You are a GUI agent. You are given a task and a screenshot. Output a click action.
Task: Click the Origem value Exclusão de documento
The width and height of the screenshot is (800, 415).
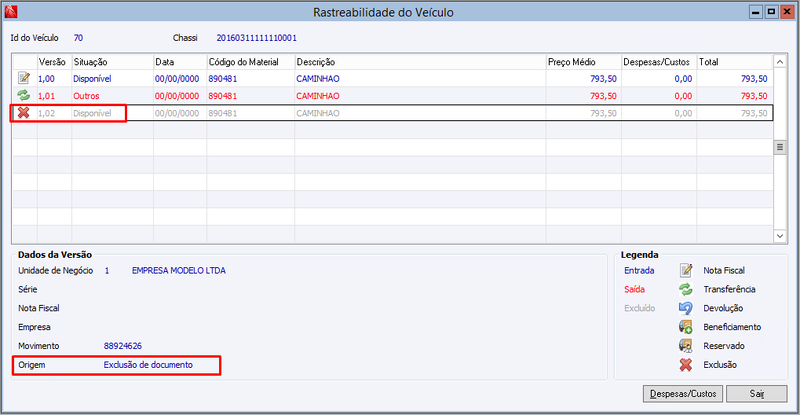tap(148, 364)
